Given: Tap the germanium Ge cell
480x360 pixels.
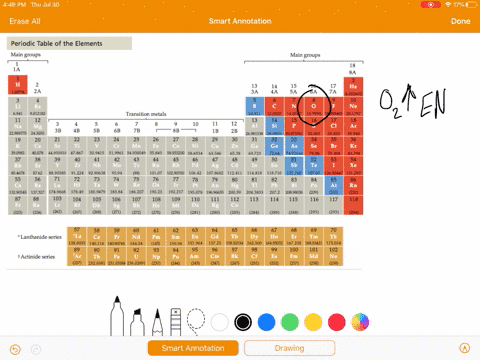Looking at the screenshot, I should pyautogui.click(x=274, y=146).
